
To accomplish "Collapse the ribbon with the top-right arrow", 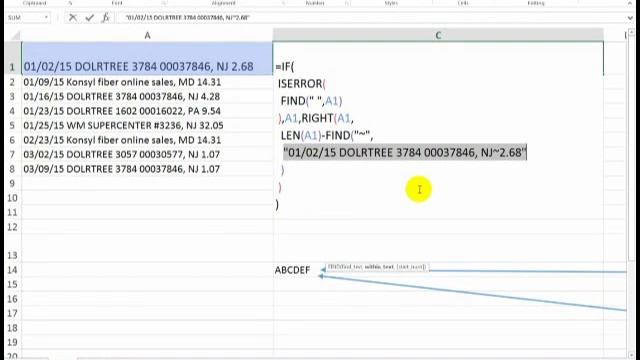I will pos(631,3).
